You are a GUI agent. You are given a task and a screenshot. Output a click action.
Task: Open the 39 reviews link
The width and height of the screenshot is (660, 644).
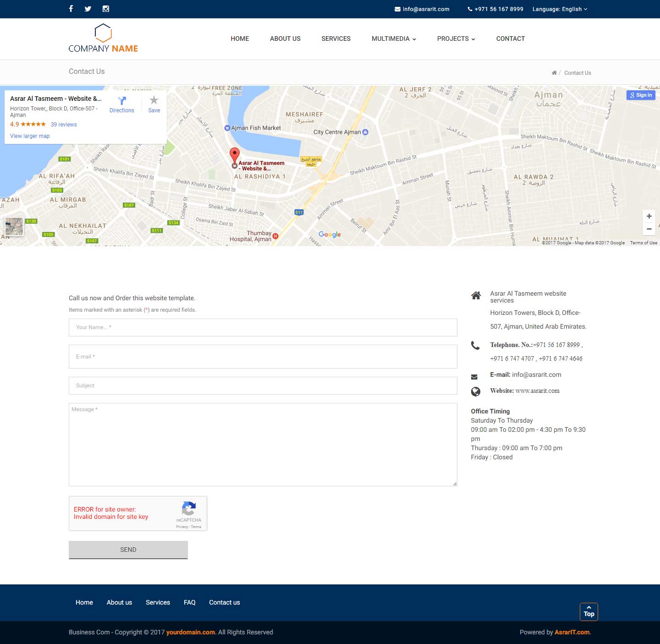pyautogui.click(x=64, y=125)
